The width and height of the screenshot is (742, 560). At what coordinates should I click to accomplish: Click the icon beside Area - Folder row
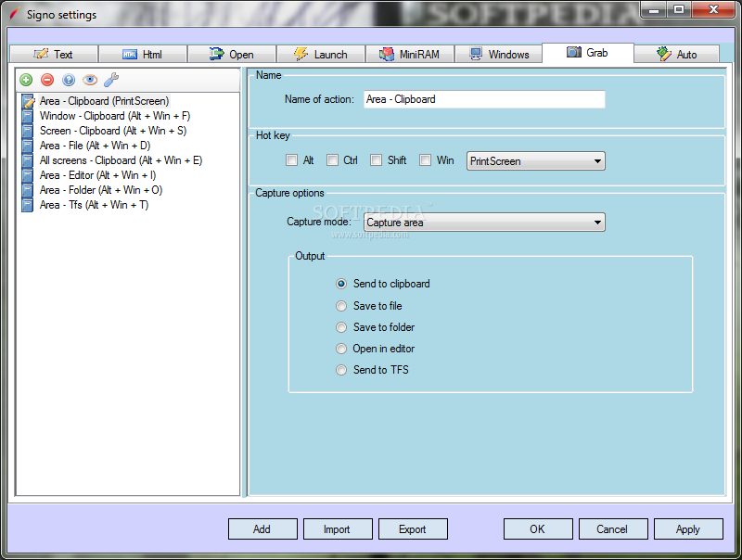tap(28, 190)
